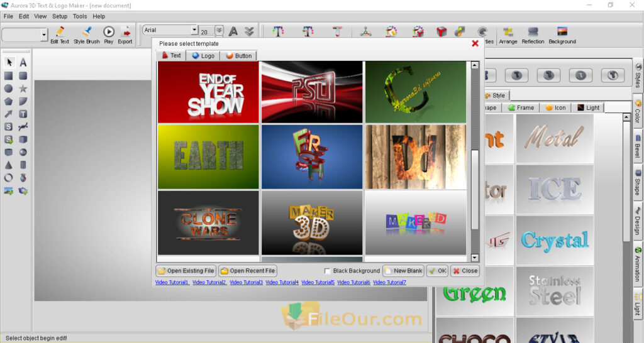Switch to the Logo template tab

click(203, 56)
